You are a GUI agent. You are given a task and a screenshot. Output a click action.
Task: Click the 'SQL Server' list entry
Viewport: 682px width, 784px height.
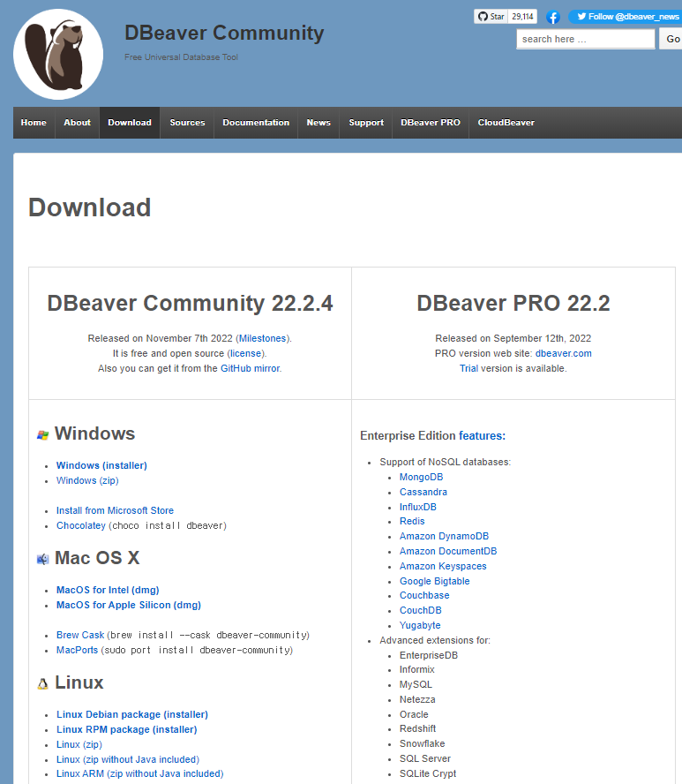click(x=424, y=758)
